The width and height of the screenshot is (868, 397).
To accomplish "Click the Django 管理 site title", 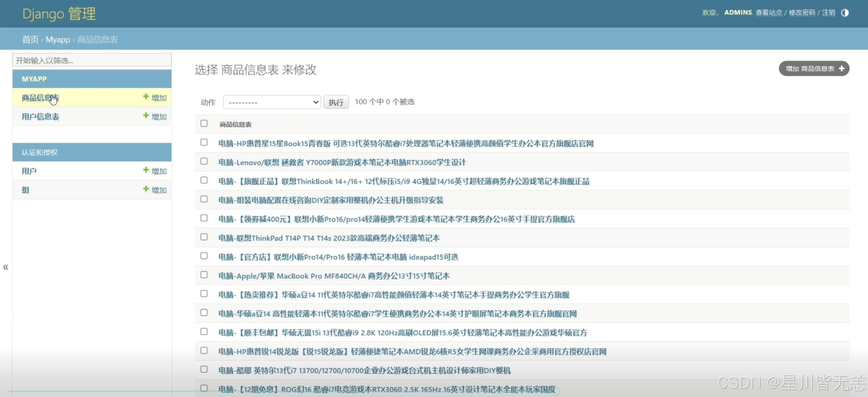I will point(59,14).
